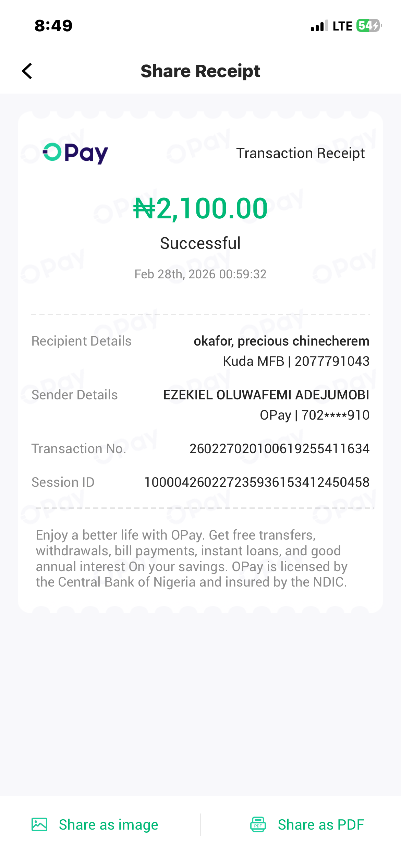
Task: Tap the Feb 28th, 2026 timestamp
Action: click(200, 274)
